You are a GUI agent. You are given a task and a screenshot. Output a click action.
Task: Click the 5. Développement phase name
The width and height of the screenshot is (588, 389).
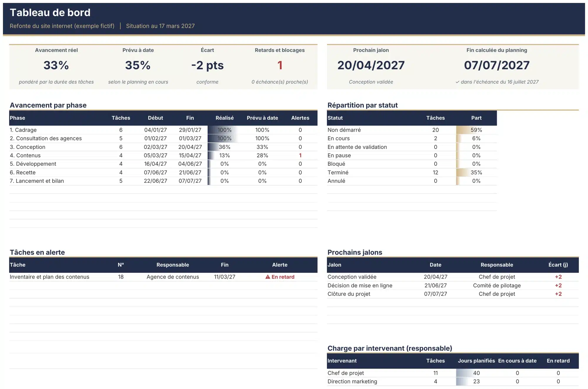(x=33, y=164)
